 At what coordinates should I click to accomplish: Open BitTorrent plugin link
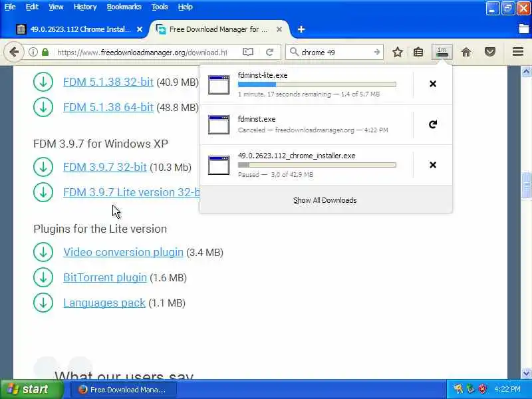[105, 277]
